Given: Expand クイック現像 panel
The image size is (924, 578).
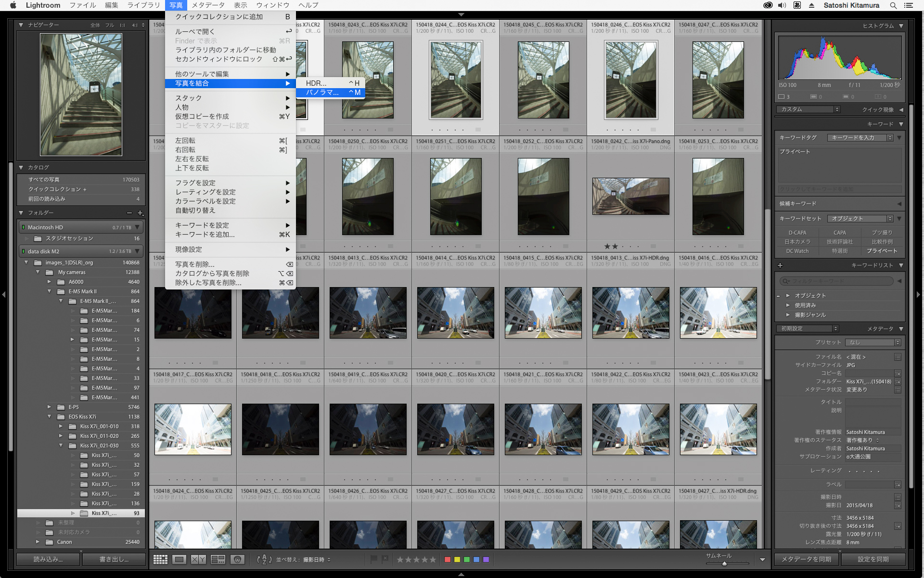Looking at the screenshot, I should (901, 110).
